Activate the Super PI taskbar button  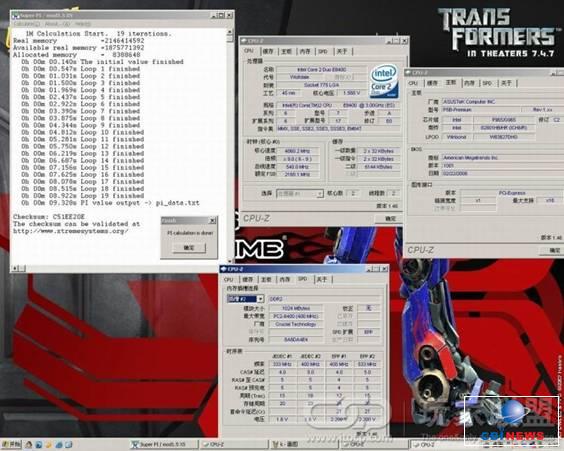pyautogui.click(x=164, y=445)
